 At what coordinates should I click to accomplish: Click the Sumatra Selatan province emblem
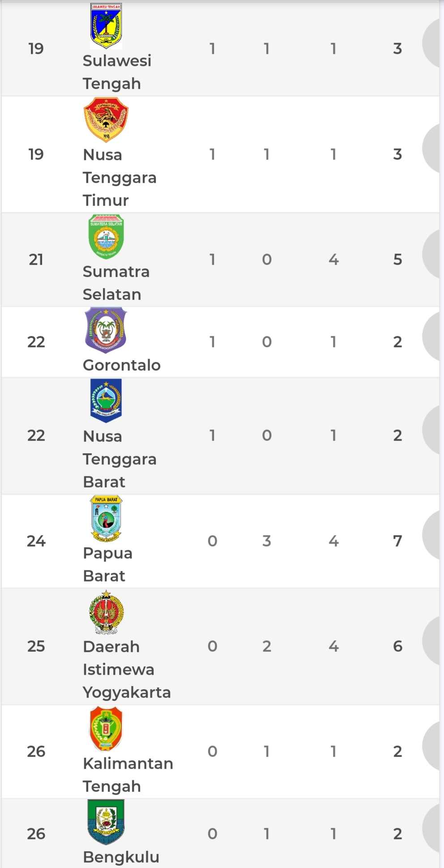(x=106, y=237)
